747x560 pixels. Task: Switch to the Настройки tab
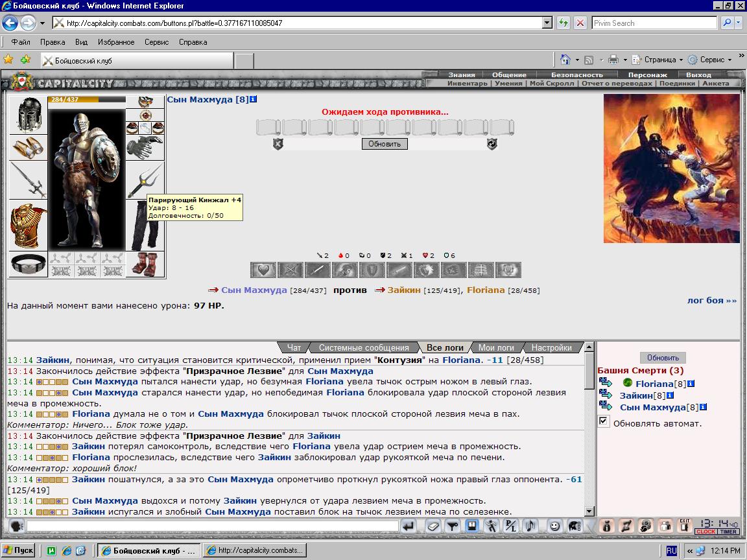pyautogui.click(x=552, y=347)
